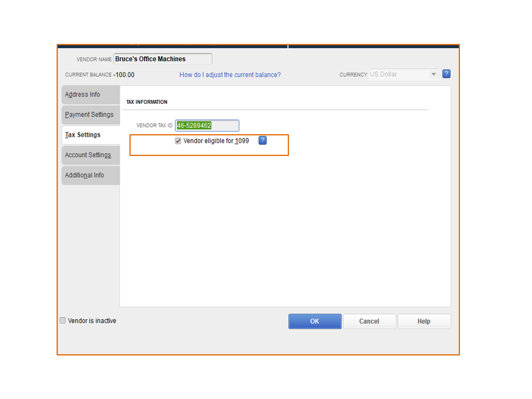Viewport: 532px width, 399px height.
Task: Open the Payment Settings tab
Action: [x=89, y=115]
